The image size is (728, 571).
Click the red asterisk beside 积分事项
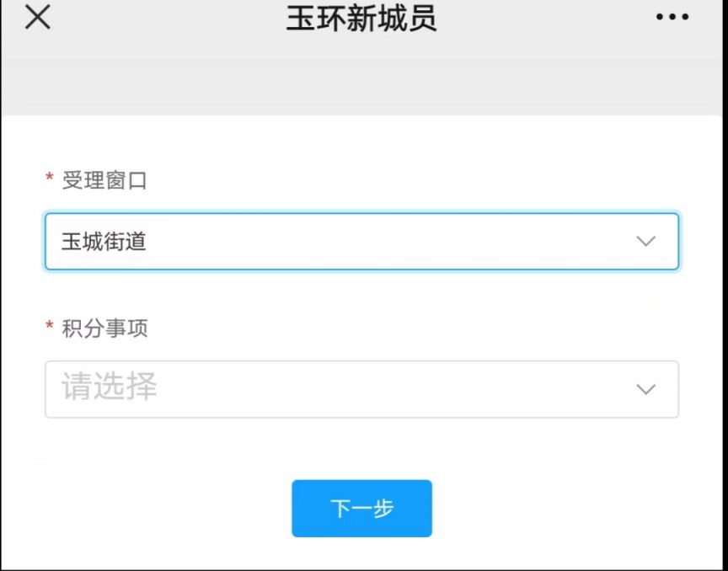[49, 325]
